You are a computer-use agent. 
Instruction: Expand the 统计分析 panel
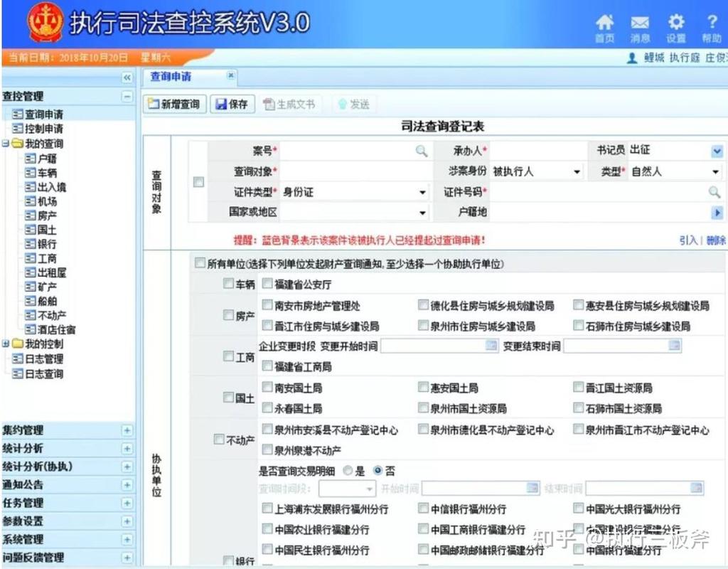(x=127, y=449)
